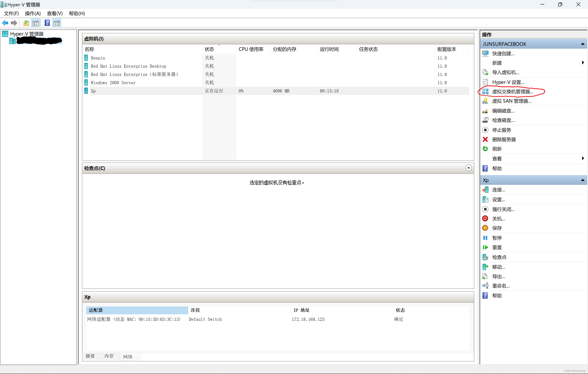Screen dimensions: 588x374
Task: Collapse the Checkpoints (检查点) pane
Action: click(x=468, y=168)
